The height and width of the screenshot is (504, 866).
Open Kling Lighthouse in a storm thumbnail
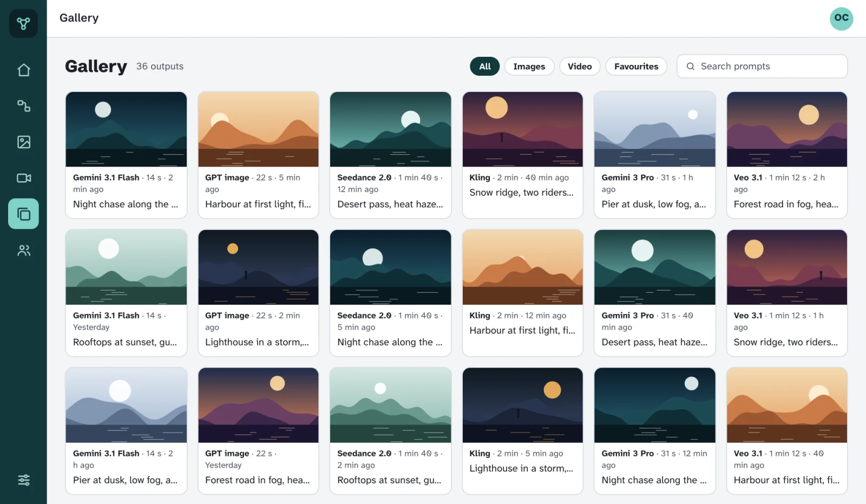point(522,405)
